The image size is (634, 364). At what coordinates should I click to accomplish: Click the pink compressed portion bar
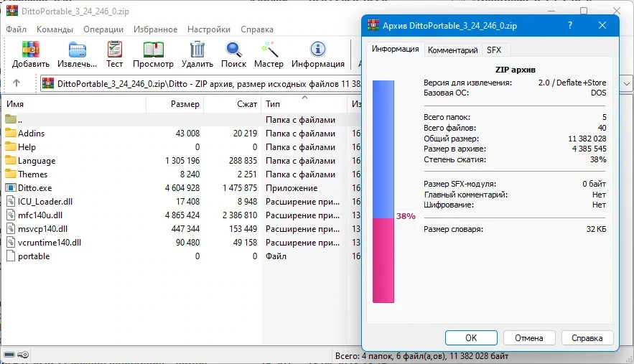[383, 261]
